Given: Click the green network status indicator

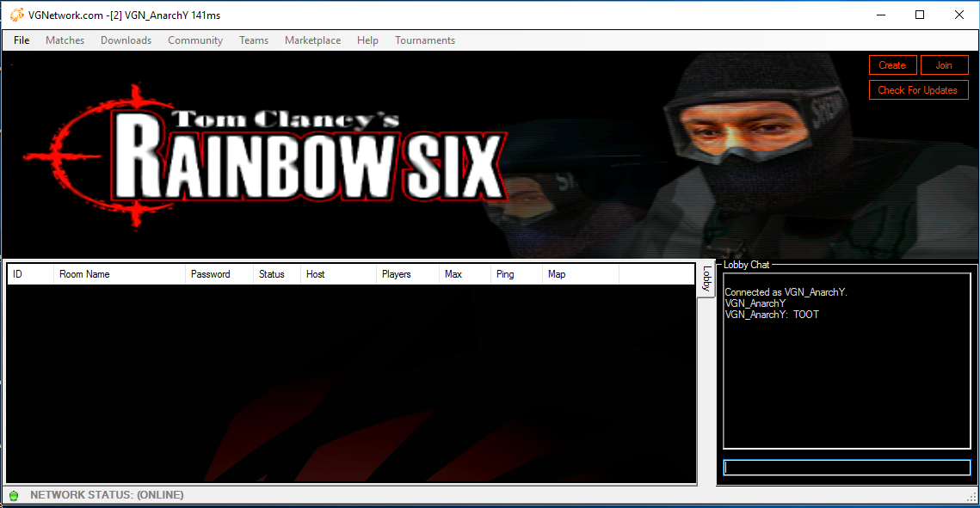Looking at the screenshot, I should tap(13, 495).
